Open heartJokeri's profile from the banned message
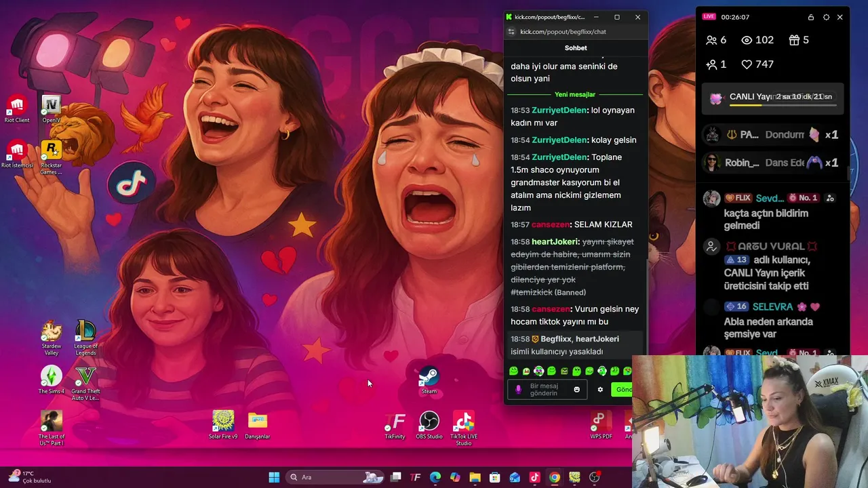 pyautogui.click(x=555, y=241)
